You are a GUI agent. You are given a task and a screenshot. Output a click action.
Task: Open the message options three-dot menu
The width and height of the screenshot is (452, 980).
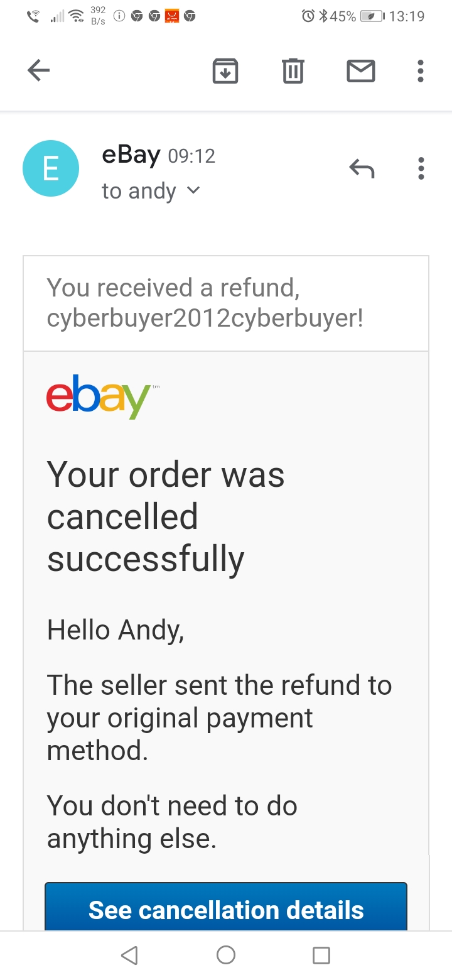pyautogui.click(x=421, y=168)
